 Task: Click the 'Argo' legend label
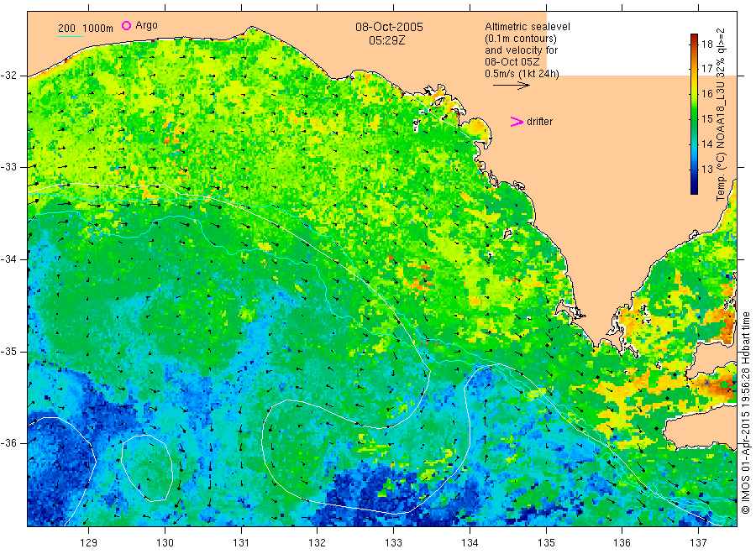pos(146,25)
